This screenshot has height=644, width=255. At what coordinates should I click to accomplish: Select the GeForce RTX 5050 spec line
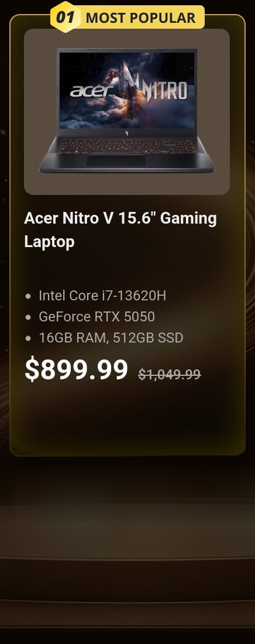pyautogui.click(x=97, y=317)
